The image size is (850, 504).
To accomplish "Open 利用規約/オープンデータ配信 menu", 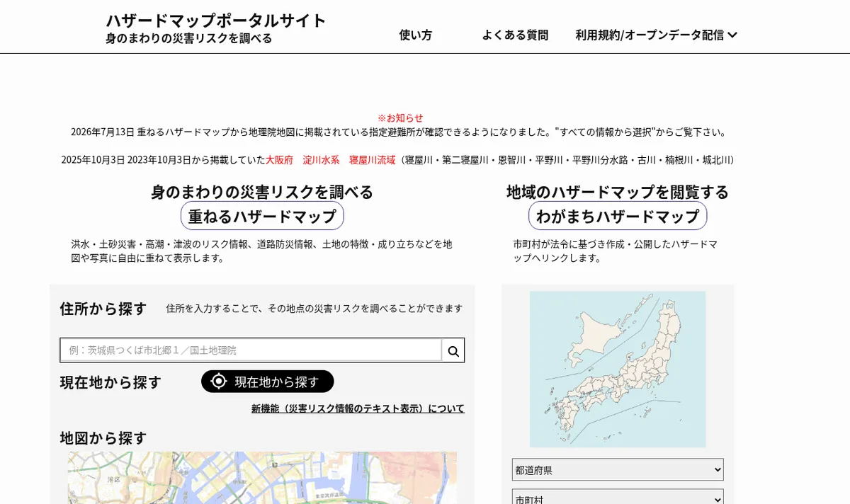I will coord(656,35).
